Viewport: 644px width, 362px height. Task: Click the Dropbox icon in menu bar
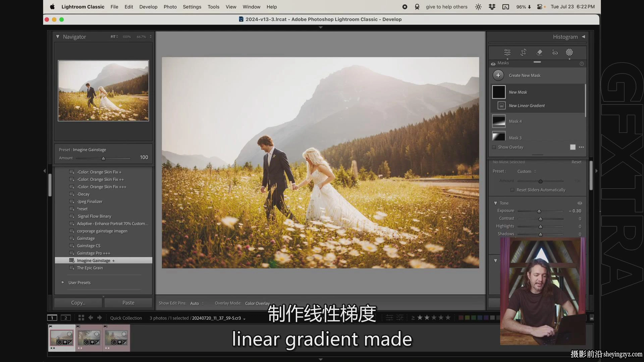492,7
